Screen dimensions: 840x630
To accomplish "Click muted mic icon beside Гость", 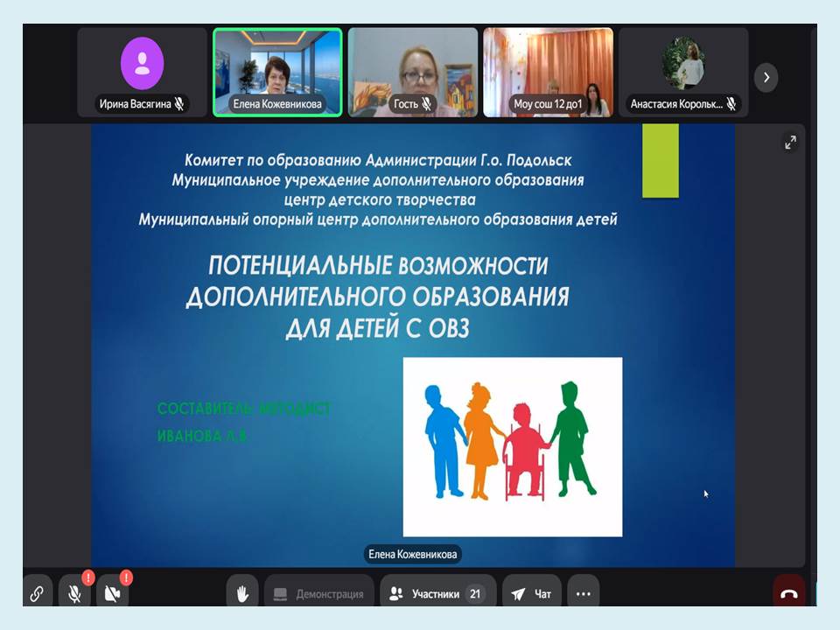I will click(x=427, y=104).
